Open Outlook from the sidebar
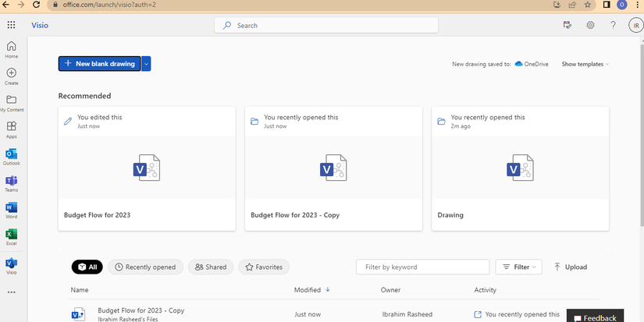 click(12, 154)
